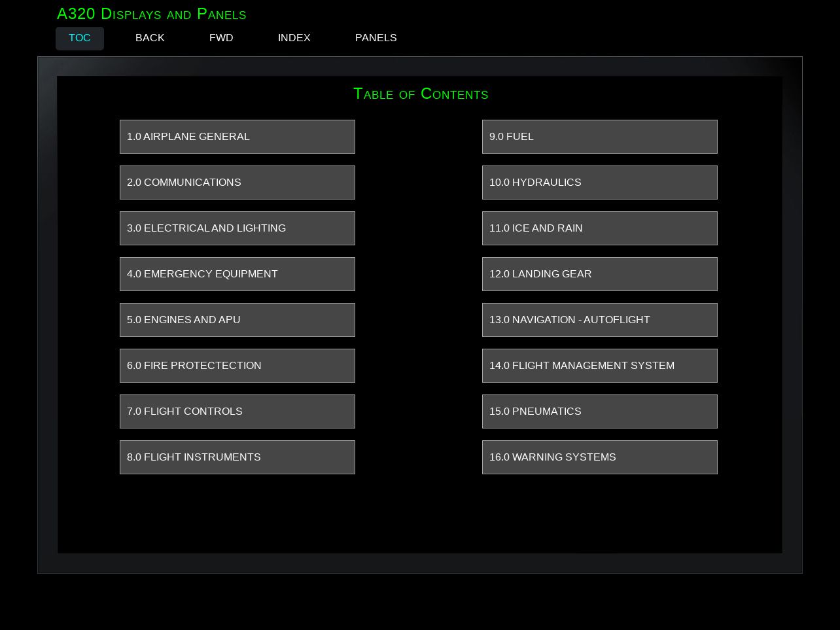Open chapter 6.0 Fire Protection
The height and width of the screenshot is (630, 840).
coord(237,366)
